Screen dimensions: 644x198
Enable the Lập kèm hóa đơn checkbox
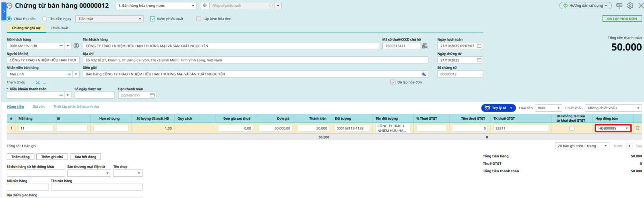(198, 19)
